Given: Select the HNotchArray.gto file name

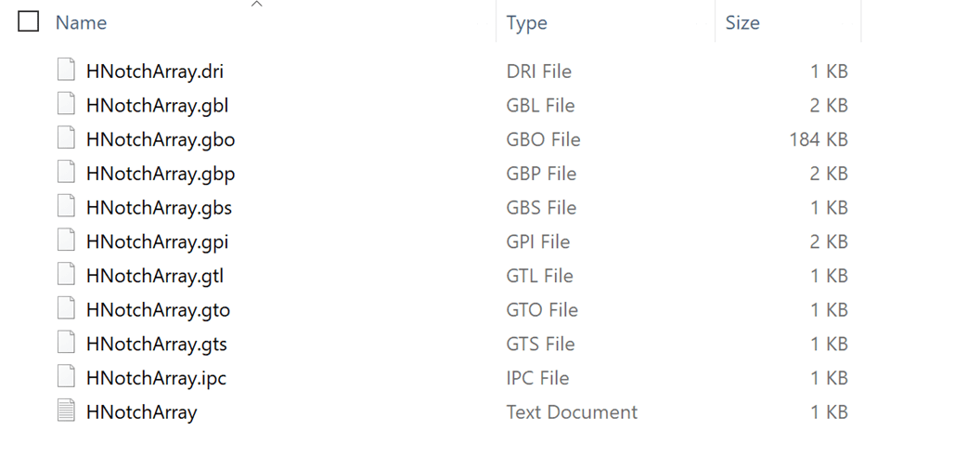Looking at the screenshot, I should [x=158, y=310].
